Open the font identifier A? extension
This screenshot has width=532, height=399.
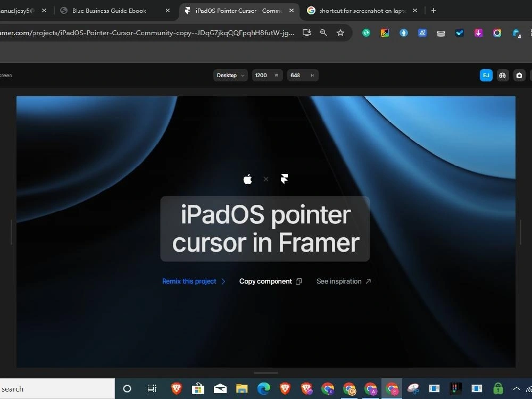pos(422,33)
